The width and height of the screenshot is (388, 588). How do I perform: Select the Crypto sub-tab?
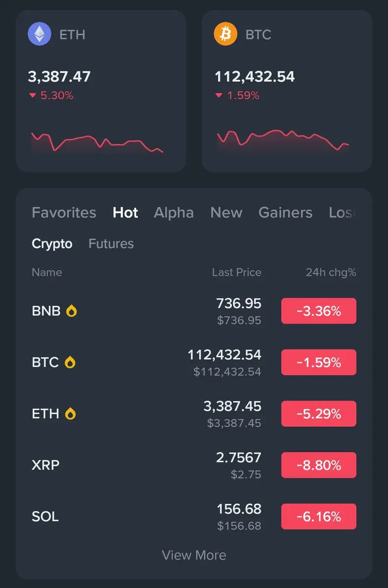(52, 244)
